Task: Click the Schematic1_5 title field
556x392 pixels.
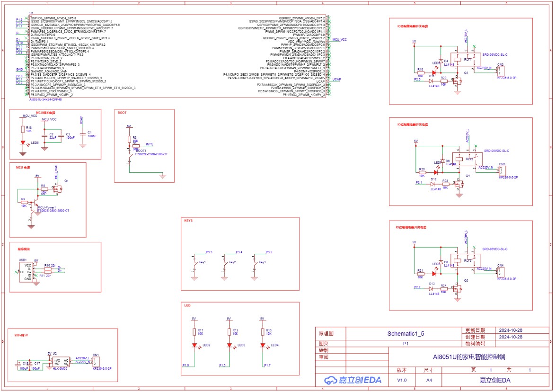Action: 405,333
